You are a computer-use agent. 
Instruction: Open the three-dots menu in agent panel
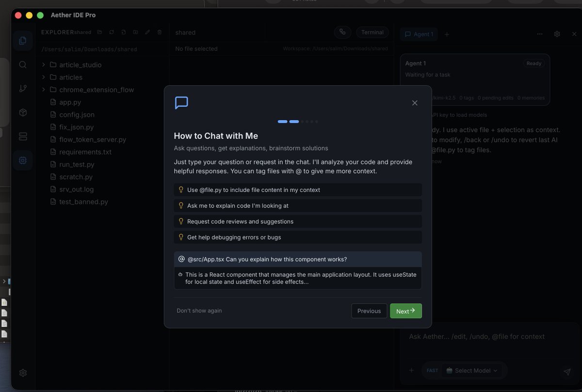540,34
